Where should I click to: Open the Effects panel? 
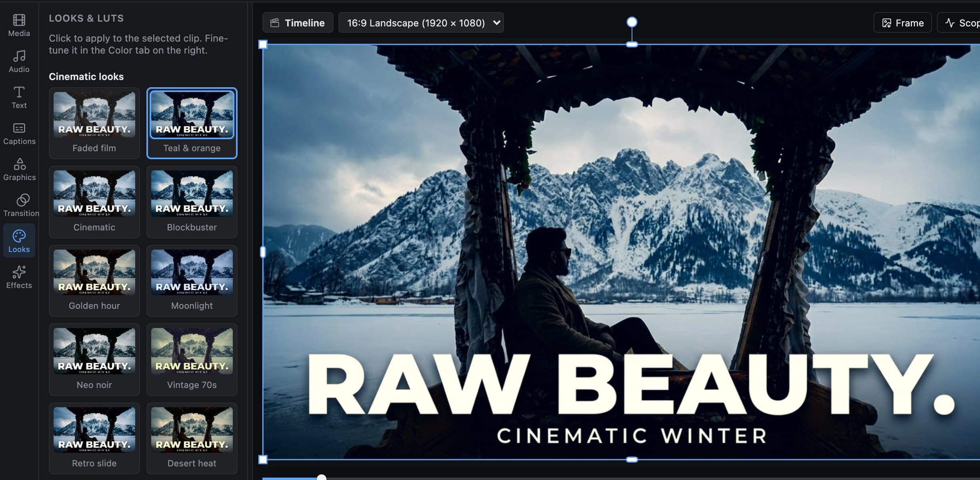[x=19, y=277]
